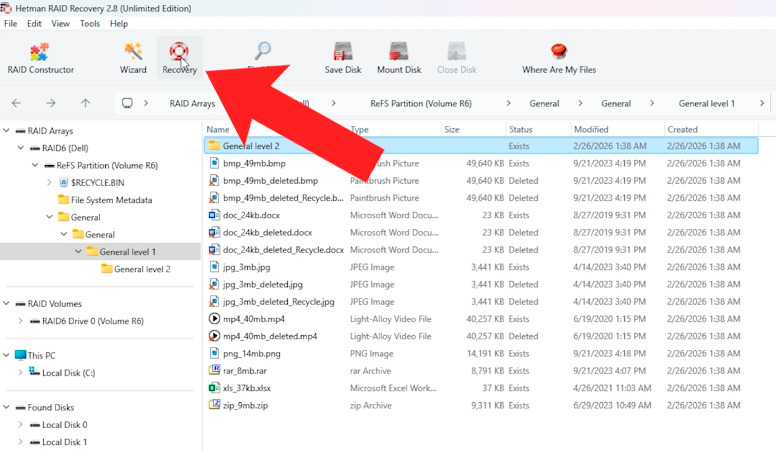Select the mp4_40mb.mp4 video icon
The image size is (776, 452).
click(214, 319)
